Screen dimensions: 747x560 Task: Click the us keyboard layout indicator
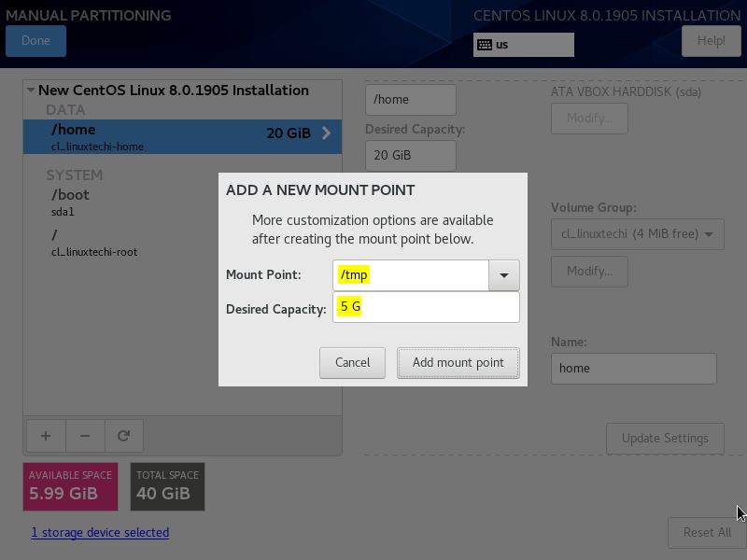click(524, 45)
